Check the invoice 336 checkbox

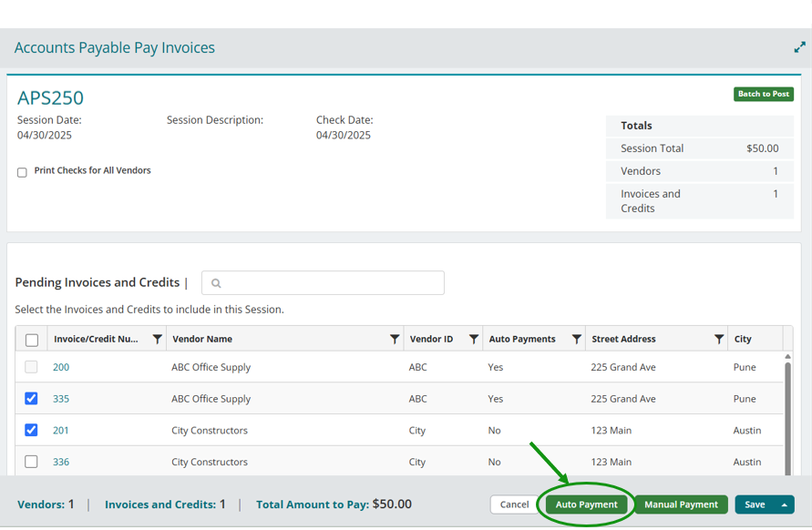[31, 462]
